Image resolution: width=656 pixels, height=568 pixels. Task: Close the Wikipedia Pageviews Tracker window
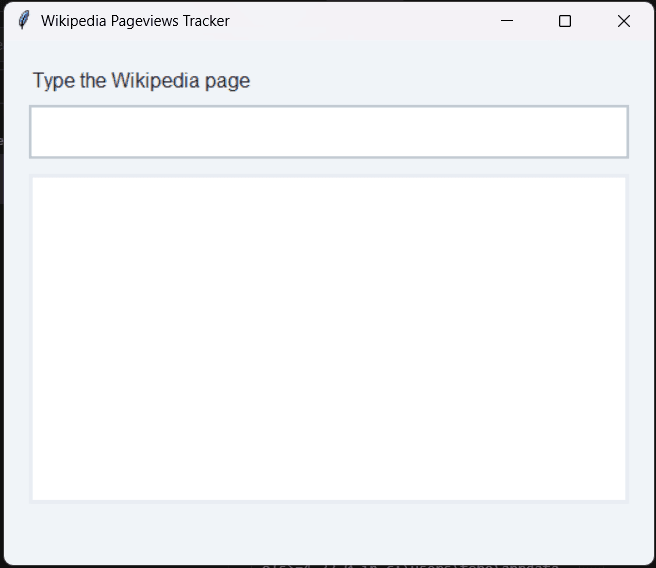(x=623, y=20)
